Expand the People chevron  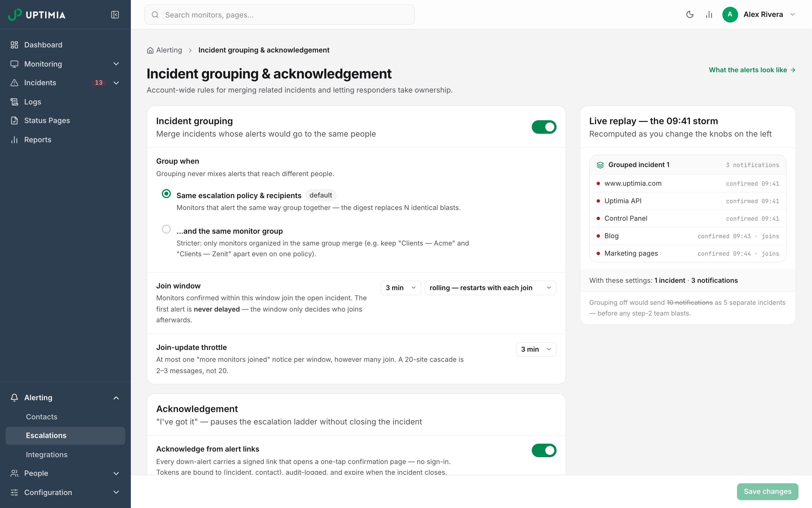(x=116, y=473)
